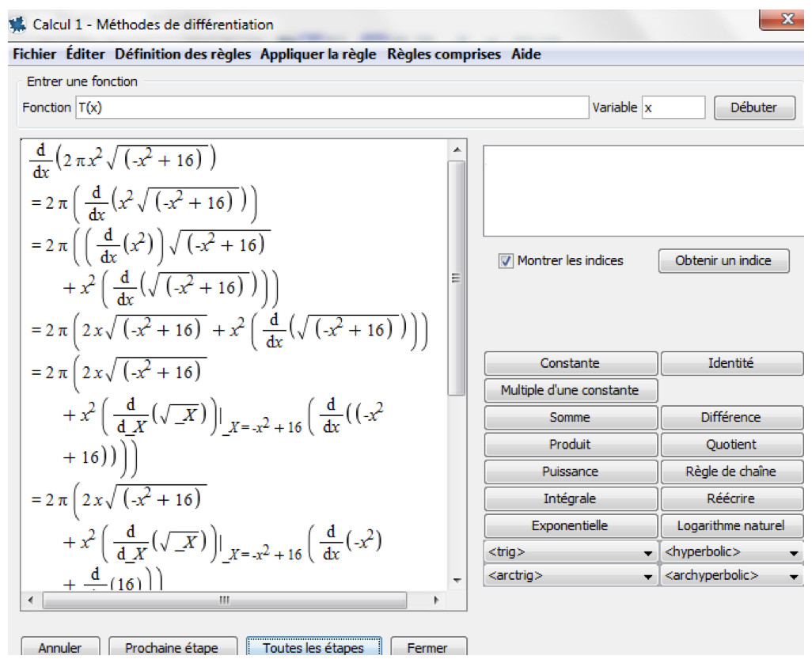
Task: Expand the arctrig dropdown list
Action: (x=570, y=576)
